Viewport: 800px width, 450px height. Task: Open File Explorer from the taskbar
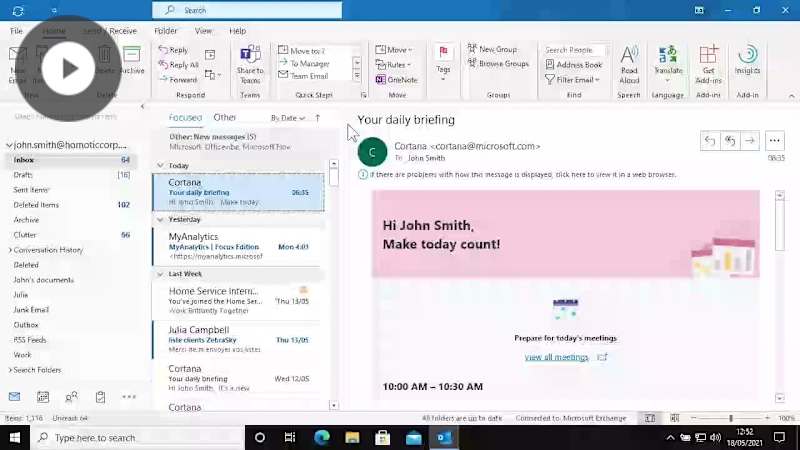pyautogui.click(x=352, y=437)
